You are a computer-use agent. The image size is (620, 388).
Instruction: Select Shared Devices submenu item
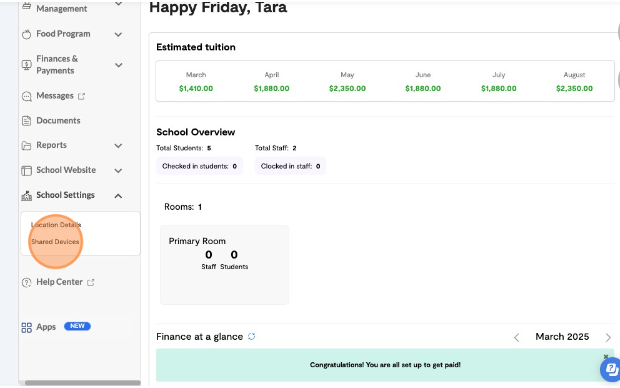click(55, 242)
